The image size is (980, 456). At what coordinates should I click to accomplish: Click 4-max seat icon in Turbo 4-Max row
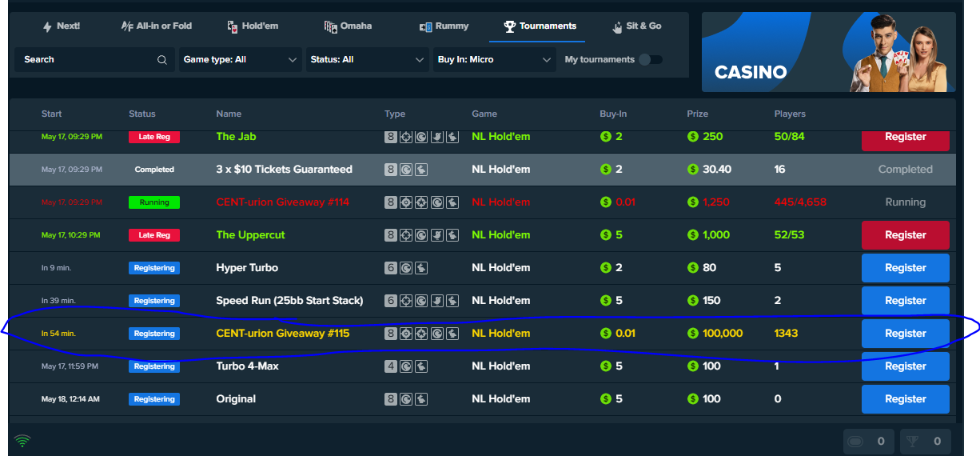pos(391,366)
